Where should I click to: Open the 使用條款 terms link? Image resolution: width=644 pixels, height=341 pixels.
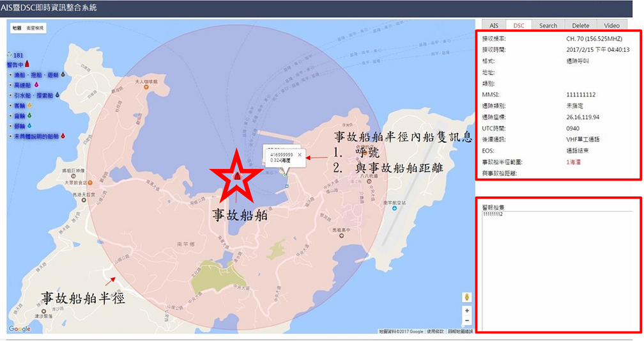[434, 331]
